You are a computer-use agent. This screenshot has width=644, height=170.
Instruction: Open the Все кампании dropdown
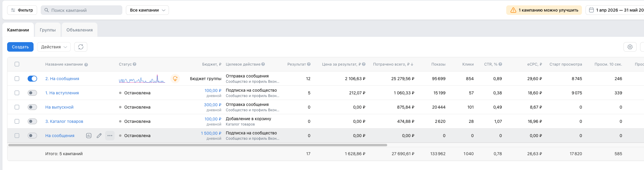[147, 10]
